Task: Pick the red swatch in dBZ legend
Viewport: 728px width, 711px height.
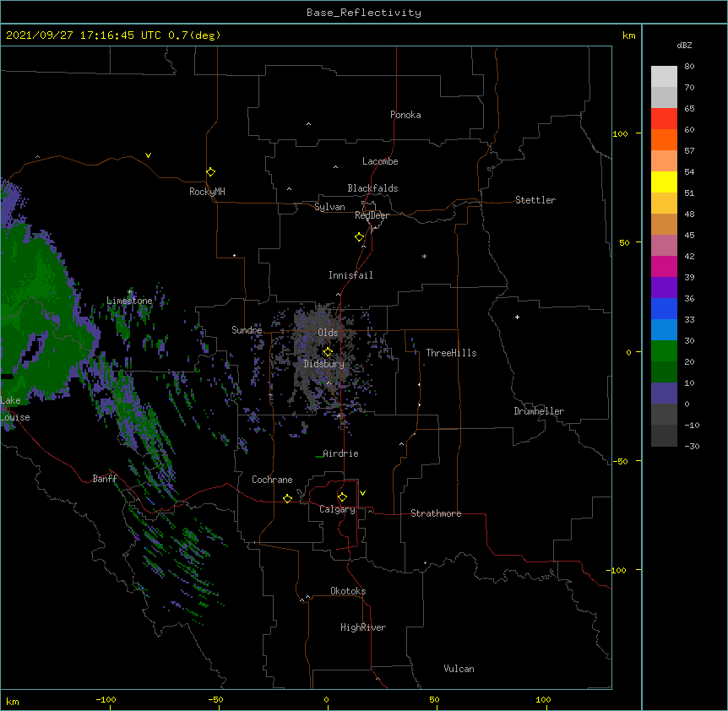Action: tap(664, 118)
